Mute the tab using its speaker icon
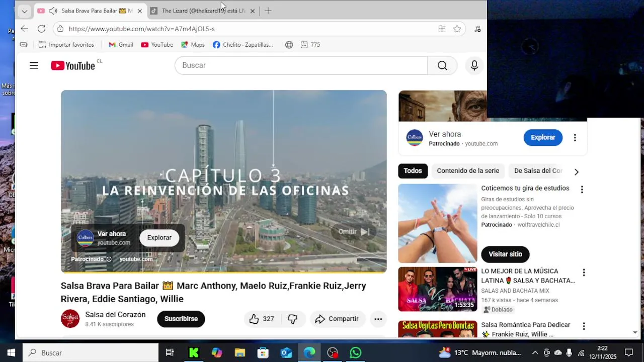 53,11
